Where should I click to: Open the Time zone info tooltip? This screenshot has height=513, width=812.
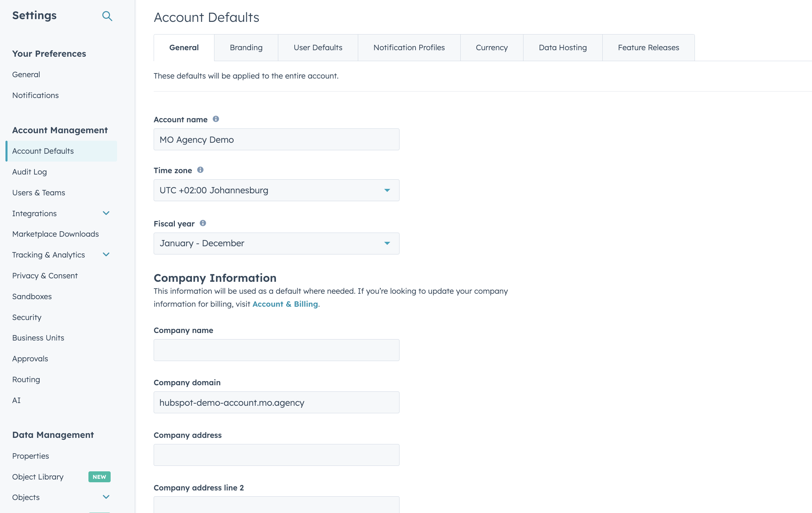click(x=200, y=170)
